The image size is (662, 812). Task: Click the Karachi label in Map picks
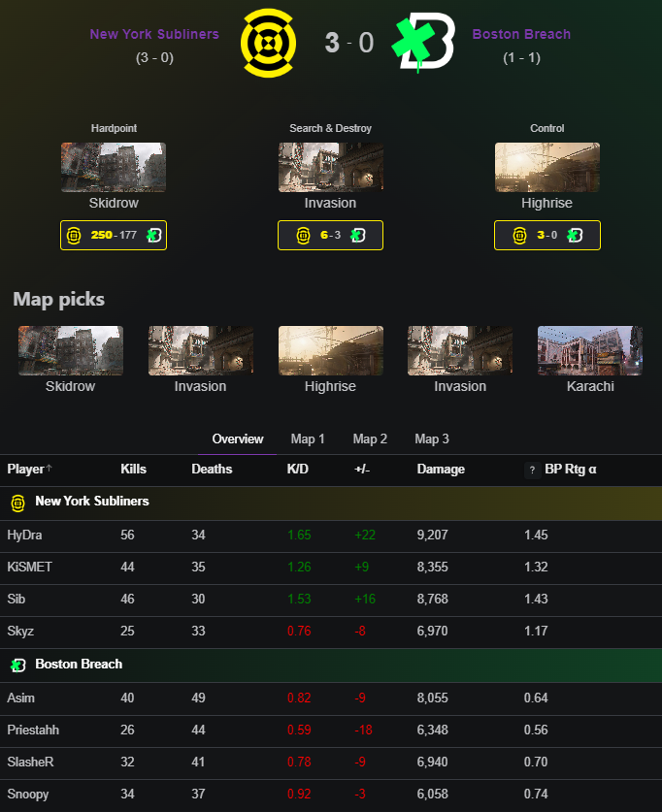(x=590, y=386)
